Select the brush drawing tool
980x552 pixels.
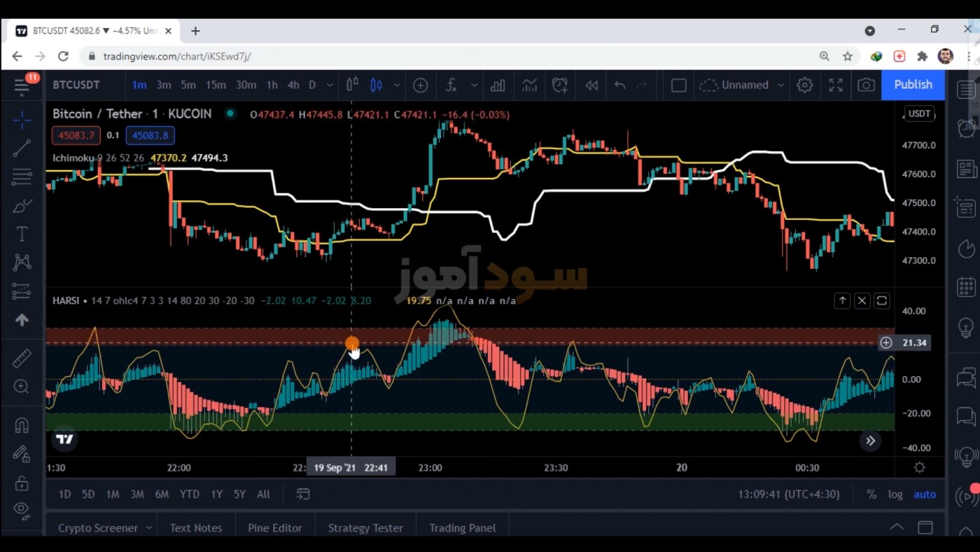22,206
